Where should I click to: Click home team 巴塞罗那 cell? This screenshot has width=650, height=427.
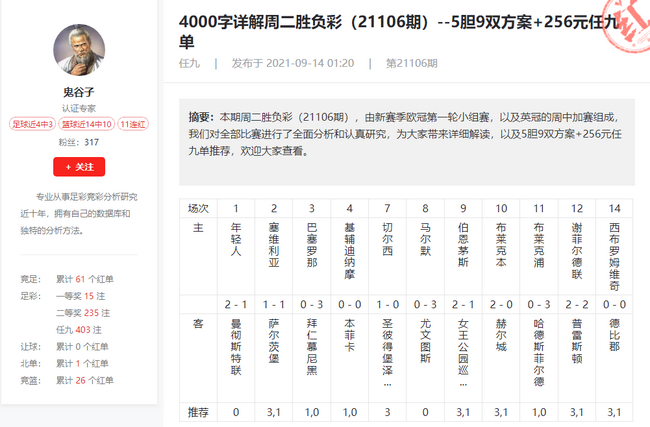click(312, 257)
